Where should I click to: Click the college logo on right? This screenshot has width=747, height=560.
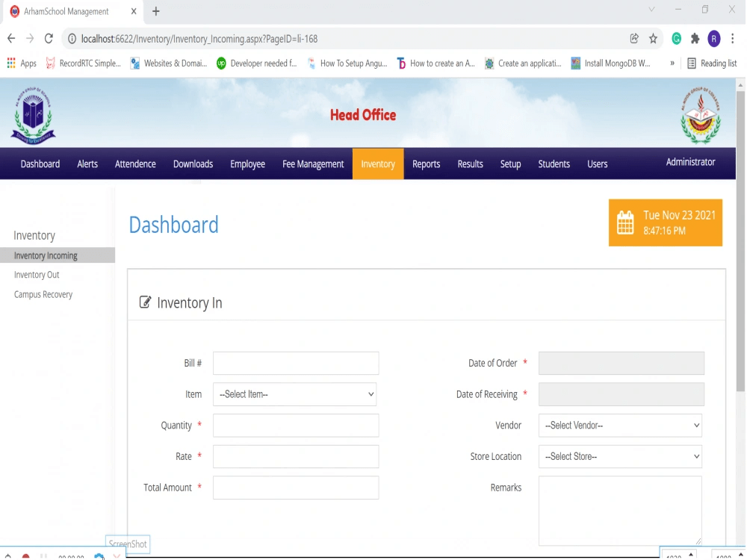[x=701, y=116]
